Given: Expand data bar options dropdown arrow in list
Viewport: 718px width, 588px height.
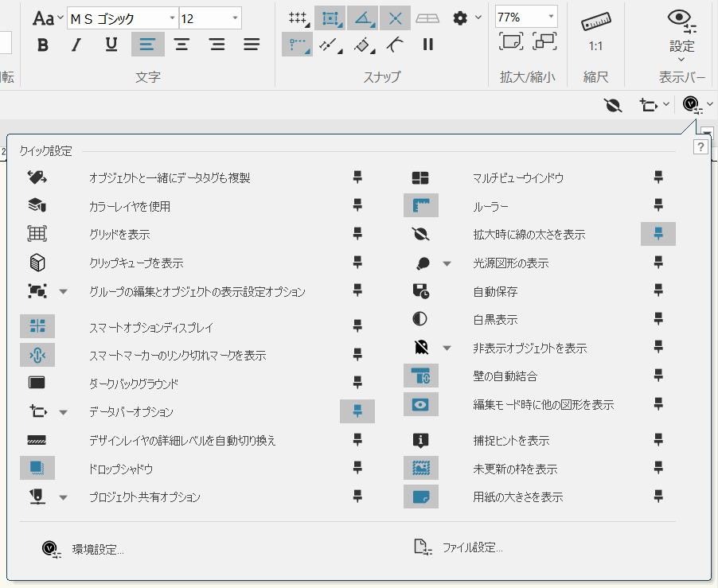Looking at the screenshot, I should click(x=64, y=412).
